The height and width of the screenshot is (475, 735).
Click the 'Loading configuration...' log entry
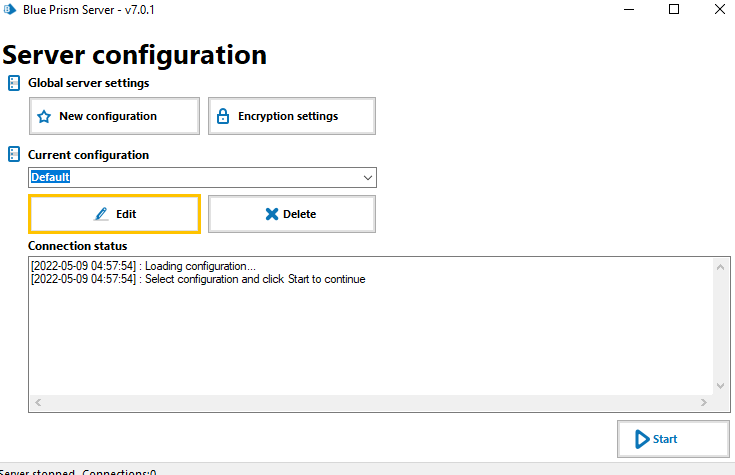point(143,266)
